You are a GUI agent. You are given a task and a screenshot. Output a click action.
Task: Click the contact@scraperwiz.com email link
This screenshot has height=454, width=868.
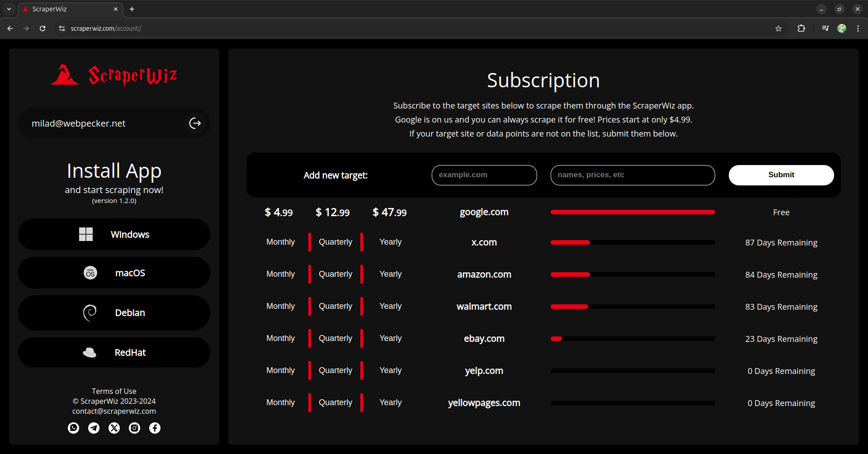pyautogui.click(x=114, y=411)
